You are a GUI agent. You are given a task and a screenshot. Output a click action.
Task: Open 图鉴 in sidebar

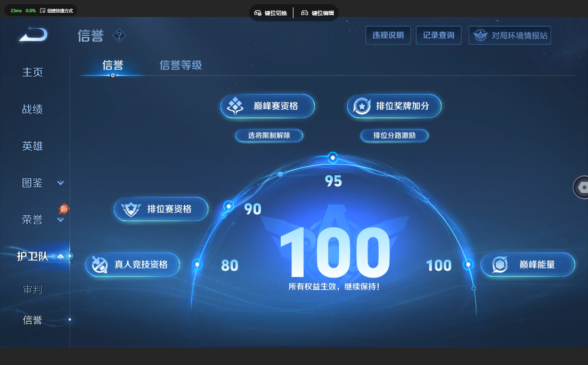click(x=32, y=183)
